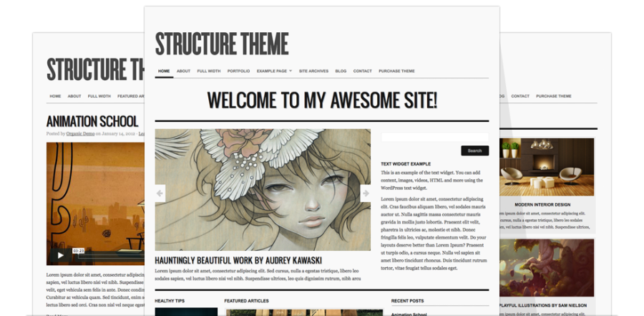Image resolution: width=644 pixels, height=316 pixels.
Task: Click the search input field
Action: (x=434, y=138)
